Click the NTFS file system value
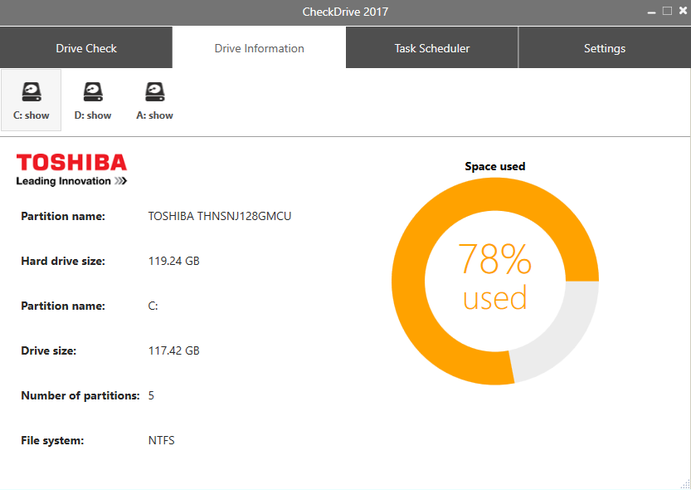This screenshot has height=490, width=691. 161,440
